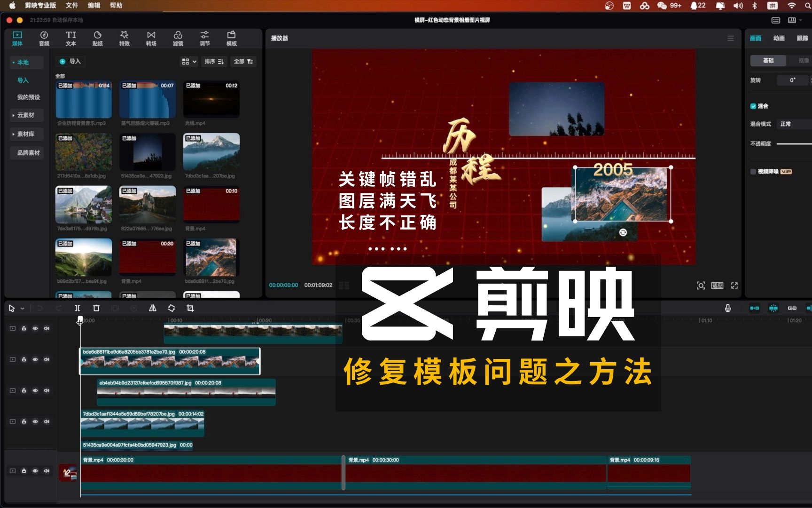
Task: Disable the 混合 (Blend) checkbox
Action: coord(752,106)
